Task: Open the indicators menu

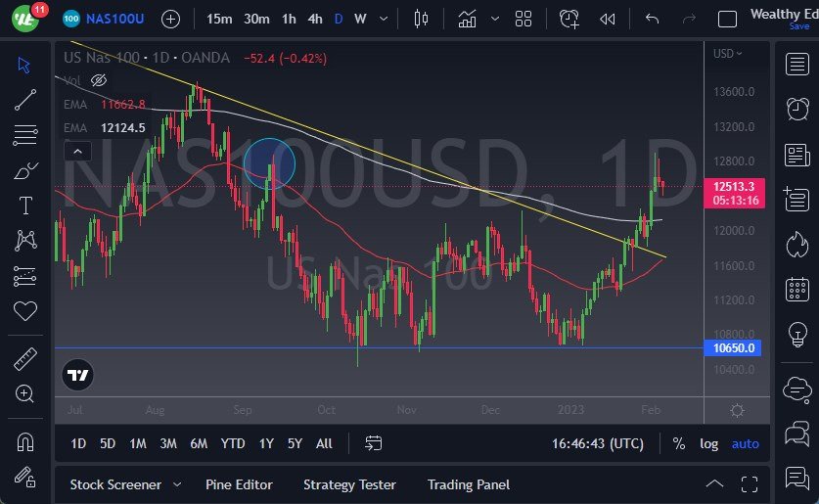Action: 468,19
